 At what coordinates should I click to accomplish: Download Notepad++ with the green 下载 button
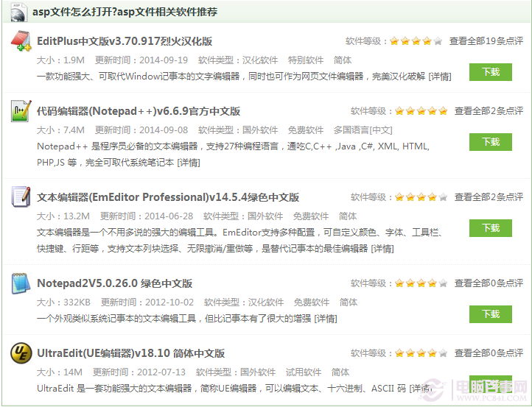pos(491,141)
